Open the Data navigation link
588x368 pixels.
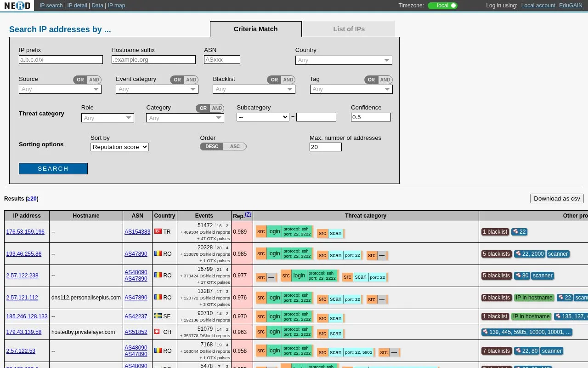tap(97, 6)
